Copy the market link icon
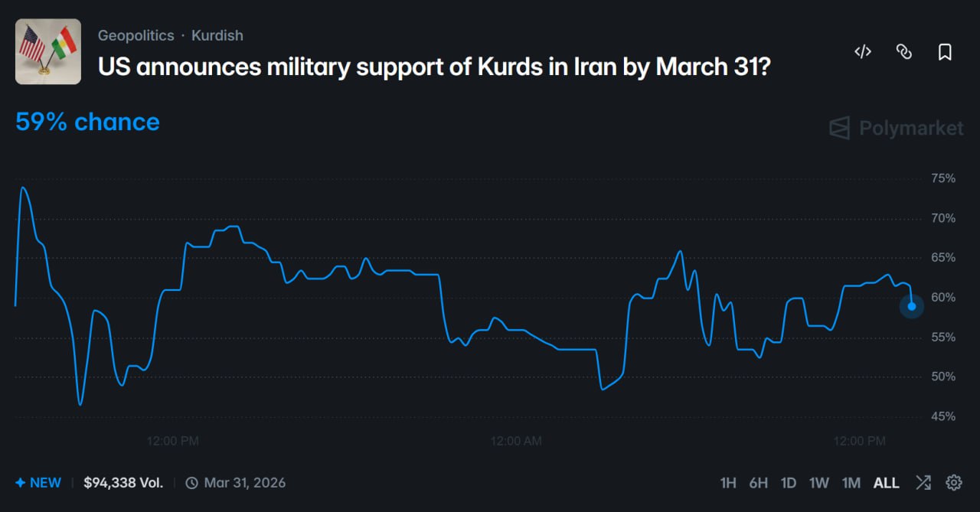 (x=904, y=52)
